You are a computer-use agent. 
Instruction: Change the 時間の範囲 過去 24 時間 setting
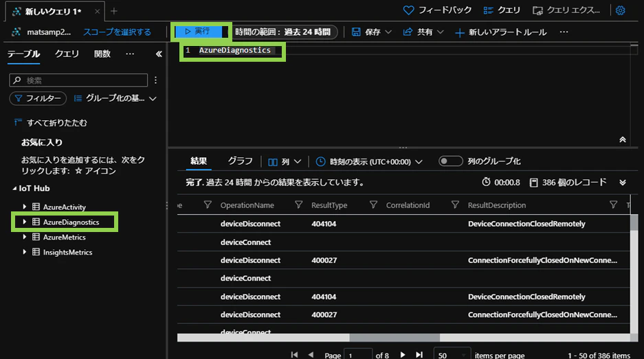tap(282, 32)
